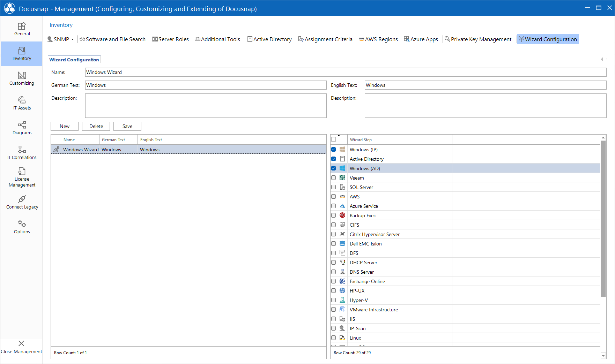Click the Backup Exec red icon
615x364 pixels.
click(x=342, y=215)
